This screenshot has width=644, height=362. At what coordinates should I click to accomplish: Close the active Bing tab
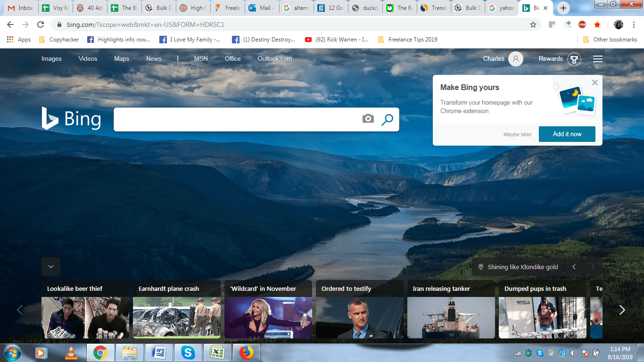tap(545, 8)
